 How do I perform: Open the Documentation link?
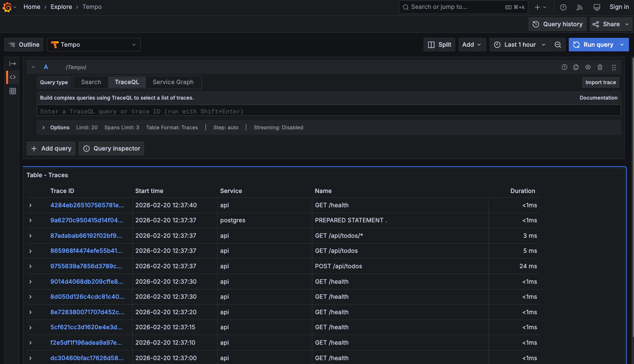[x=598, y=98]
